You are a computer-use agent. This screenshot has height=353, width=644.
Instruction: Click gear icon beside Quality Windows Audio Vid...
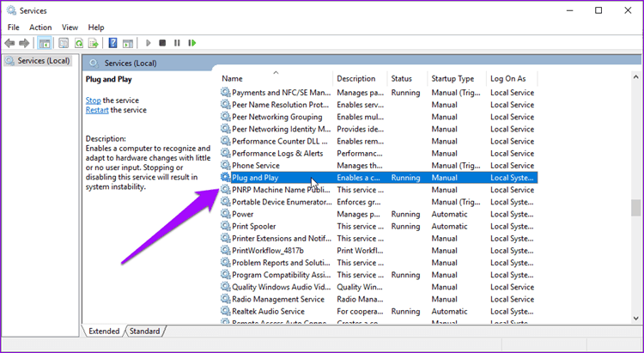pyautogui.click(x=226, y=287)
